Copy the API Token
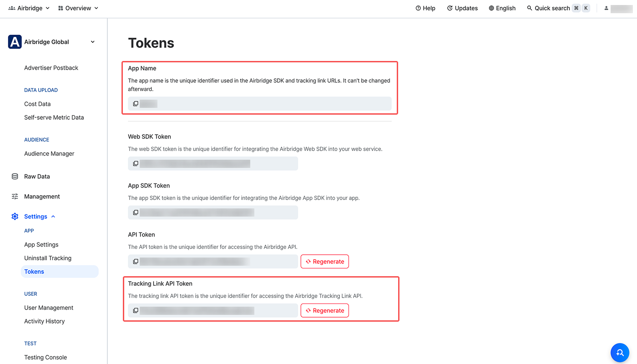 [x=136, y=262]
